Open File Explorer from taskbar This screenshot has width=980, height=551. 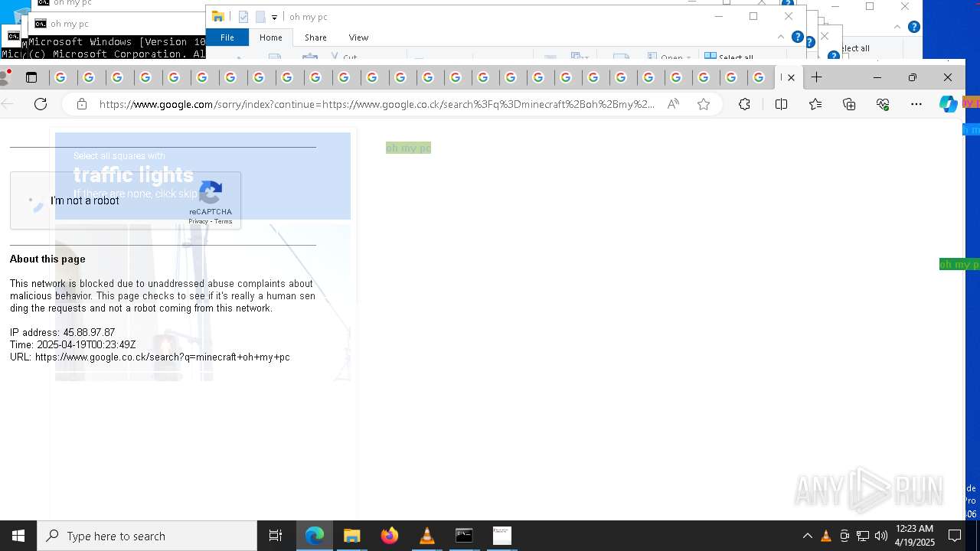(x=351, y=536)
